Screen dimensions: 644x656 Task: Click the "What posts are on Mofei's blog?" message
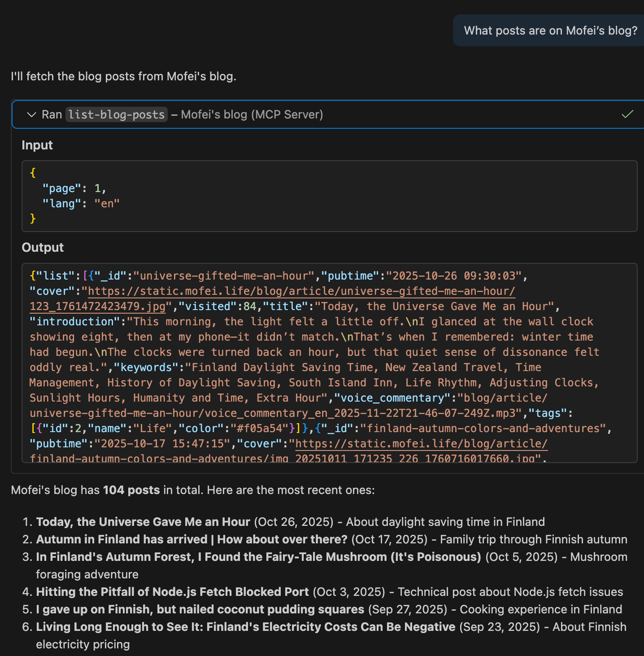pyautogui.click(x=550, y=31)
